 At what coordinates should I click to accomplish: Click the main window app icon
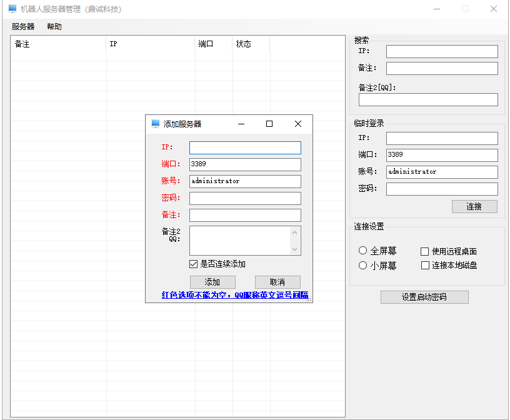[x=12, y=9]
